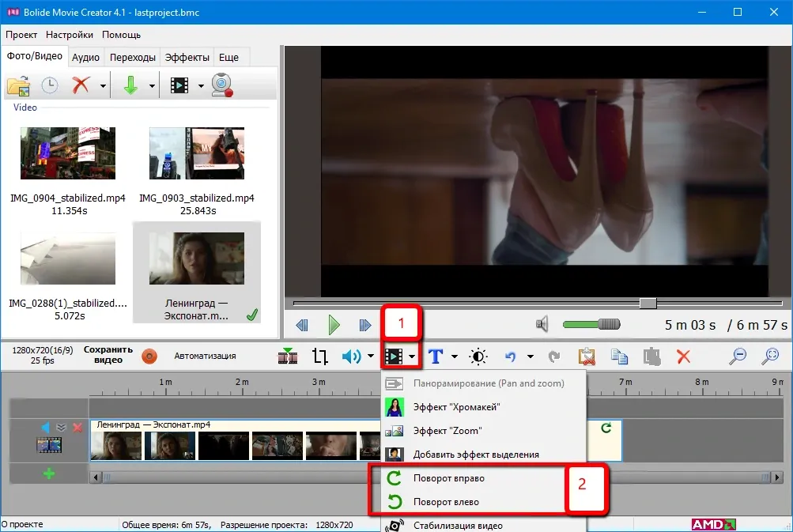Select IMG_0288(1)_stabilized thumbnail
The height and width of the screenshot is (532, 793).
[x=68, y=258]
